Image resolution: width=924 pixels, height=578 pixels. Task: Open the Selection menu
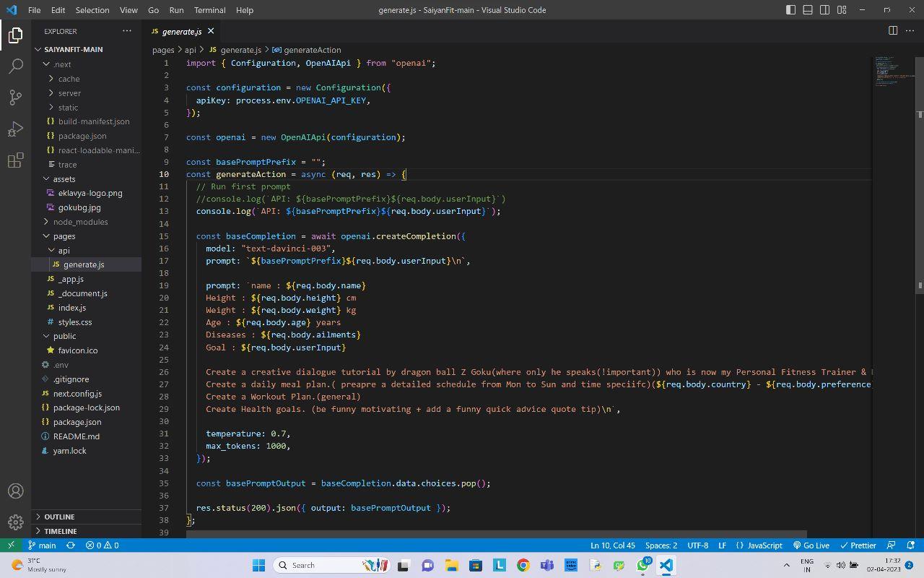coord(92,10)
